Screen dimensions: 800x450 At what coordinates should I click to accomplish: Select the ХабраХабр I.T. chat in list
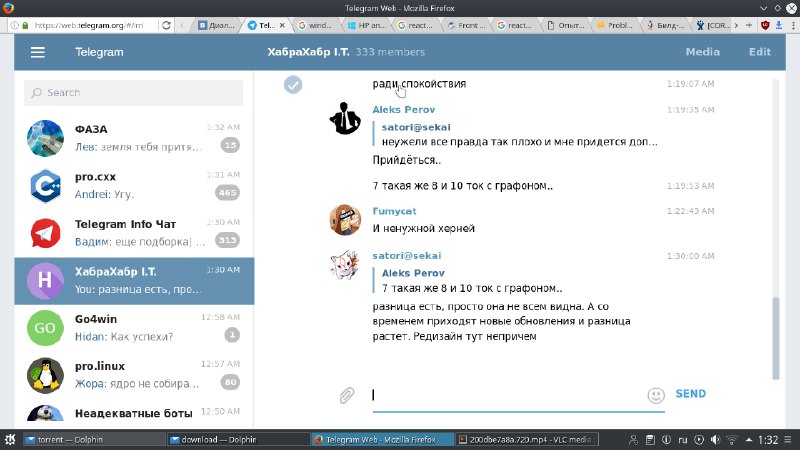(134, 281)
